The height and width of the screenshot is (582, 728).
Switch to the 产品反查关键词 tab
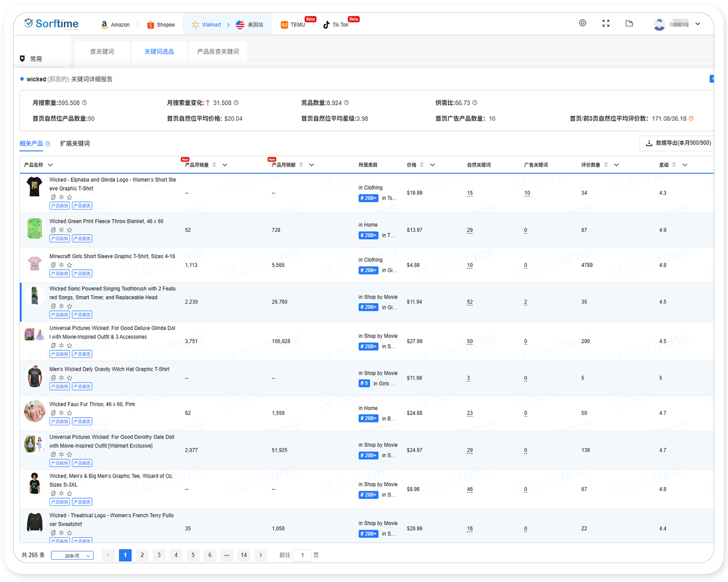[x=218, y=51]
